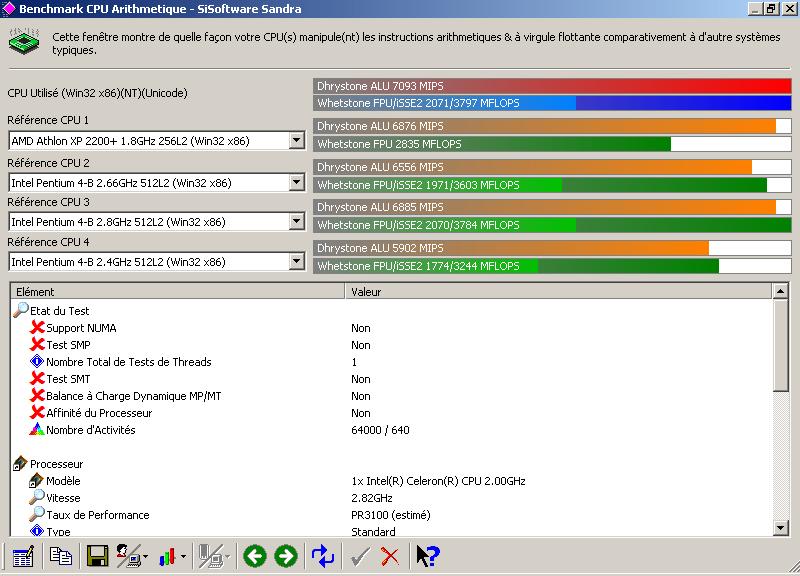Click the green forward arrow button

[x=286, y=556]
